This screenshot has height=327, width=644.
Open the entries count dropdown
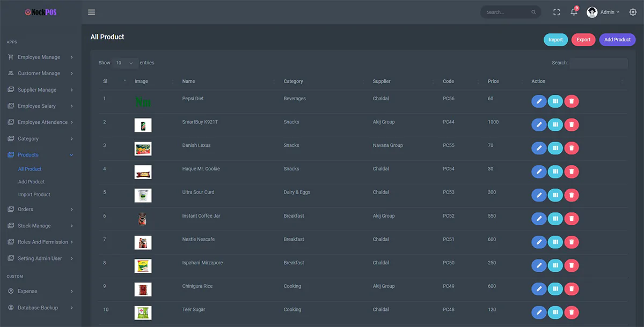pos(125,63)
